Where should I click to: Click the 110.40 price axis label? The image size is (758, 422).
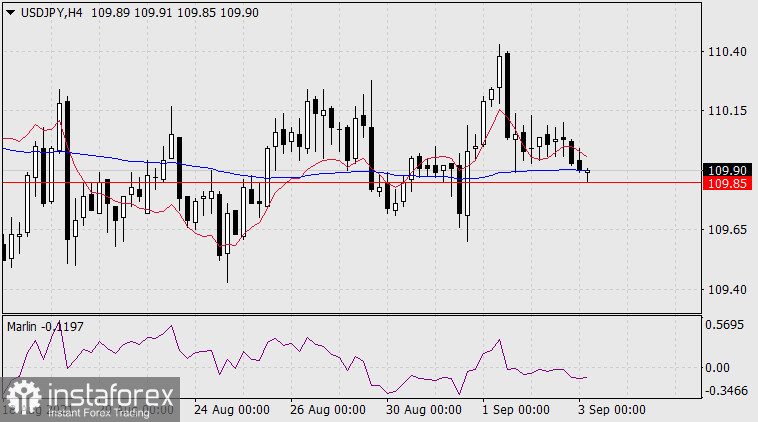pyautogui.click(x=726, y=51)
